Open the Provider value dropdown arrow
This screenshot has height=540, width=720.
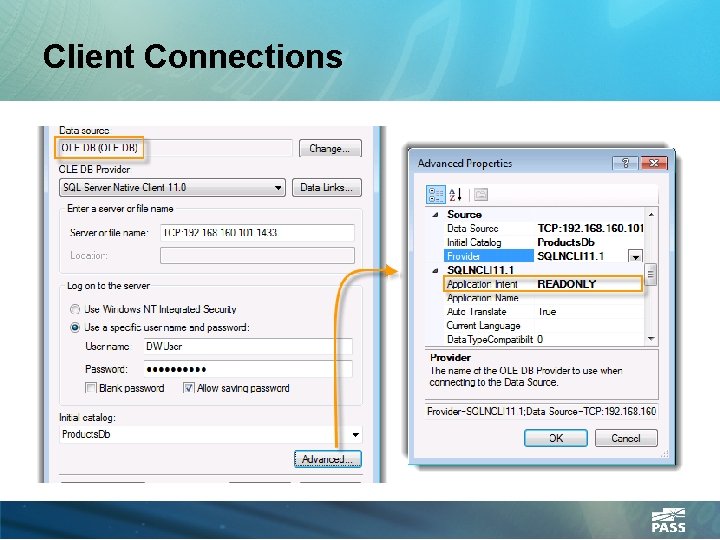636,256
